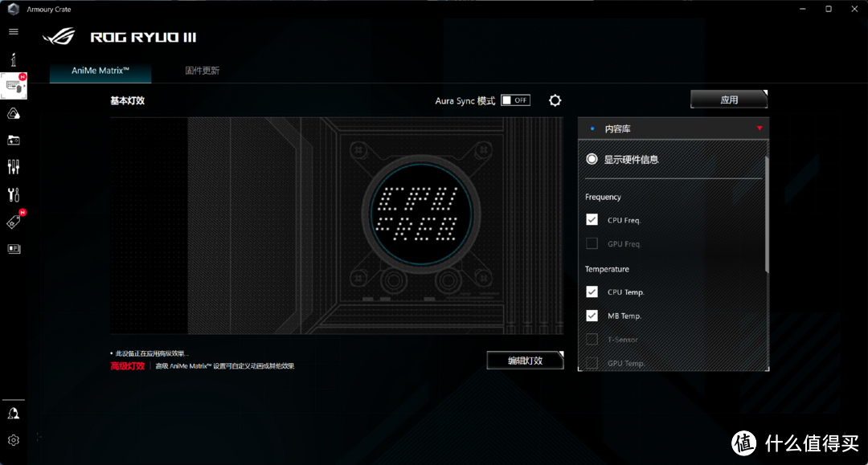The height and width of the screenshot is (465, 868).
Task: Open the Tools wrench icon
Action: (x=14, y=194)
